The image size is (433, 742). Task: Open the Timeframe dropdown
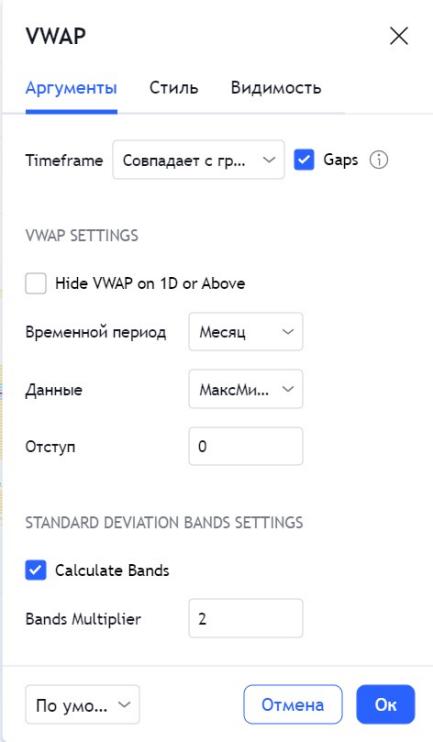198,159
